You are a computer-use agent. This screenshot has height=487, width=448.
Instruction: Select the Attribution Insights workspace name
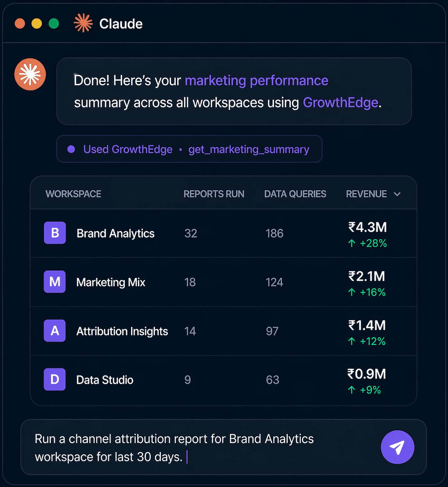(122, 331)
